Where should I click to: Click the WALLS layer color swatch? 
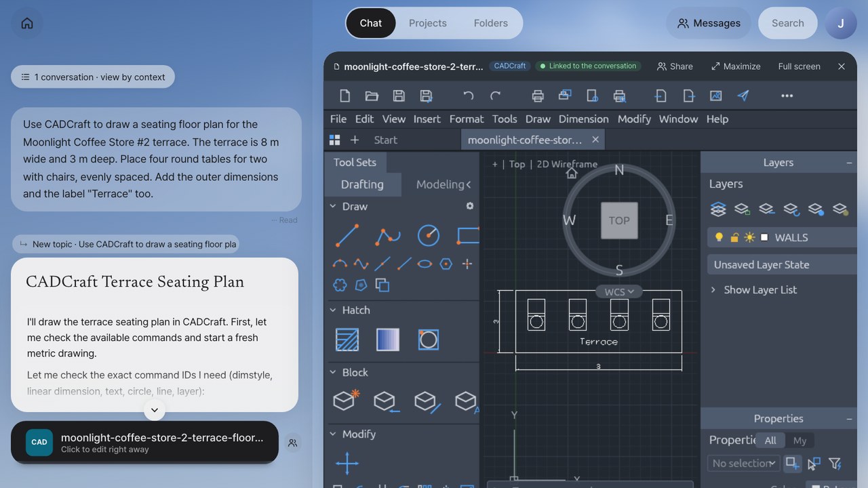click(x=765, y=237)
